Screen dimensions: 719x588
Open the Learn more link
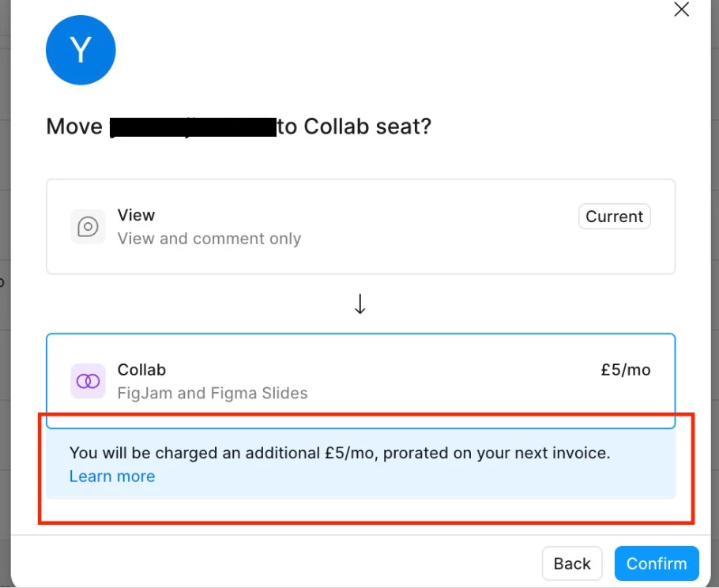click(112, 477)
